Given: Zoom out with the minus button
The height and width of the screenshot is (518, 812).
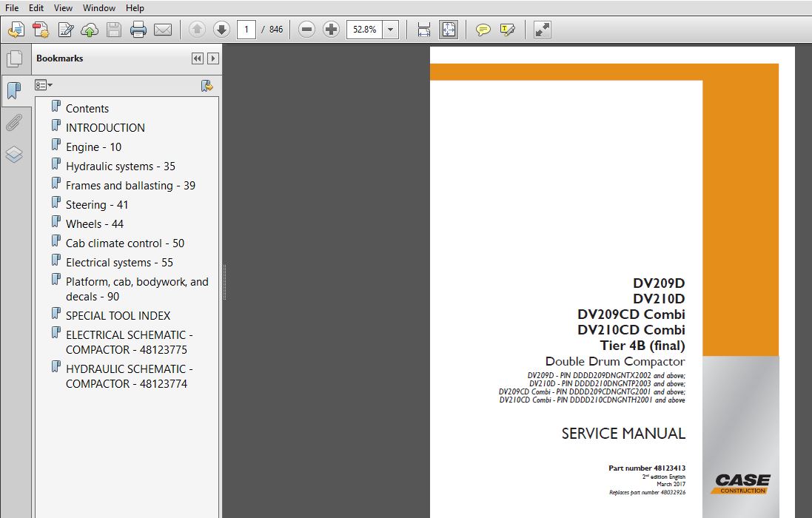Looking at the screenshot, I should tap(306, 30).
